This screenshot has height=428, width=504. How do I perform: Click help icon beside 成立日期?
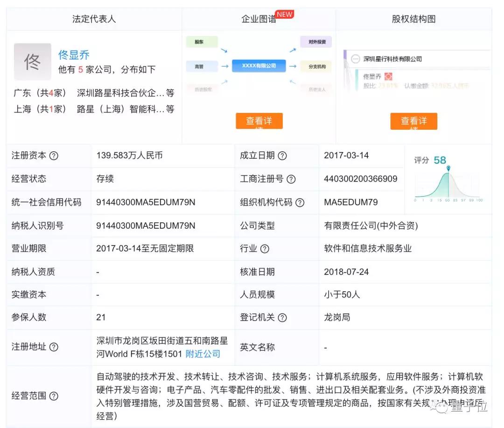(x=282, y=156)
